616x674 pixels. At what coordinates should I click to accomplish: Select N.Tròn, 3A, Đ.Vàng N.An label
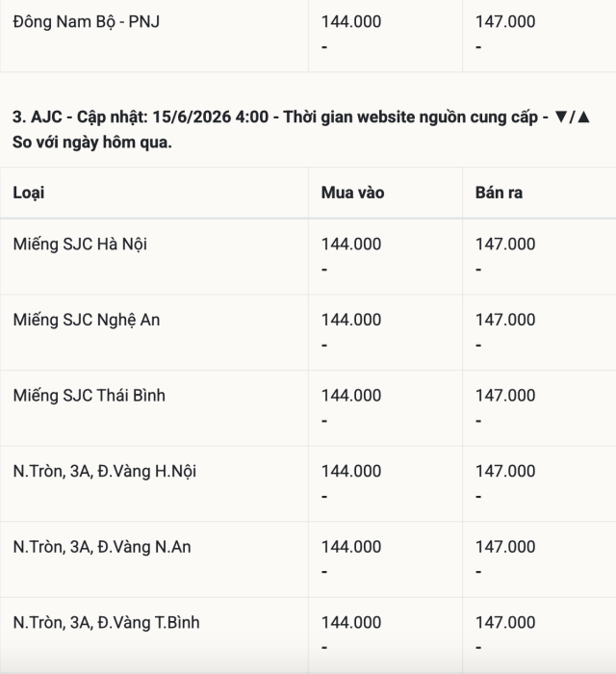[102, 547]
